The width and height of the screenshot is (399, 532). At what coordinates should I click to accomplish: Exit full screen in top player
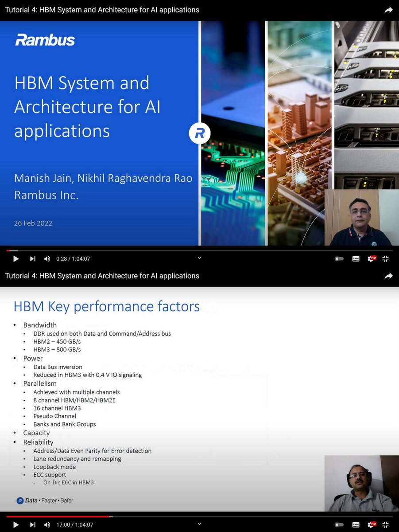[385, 258]
